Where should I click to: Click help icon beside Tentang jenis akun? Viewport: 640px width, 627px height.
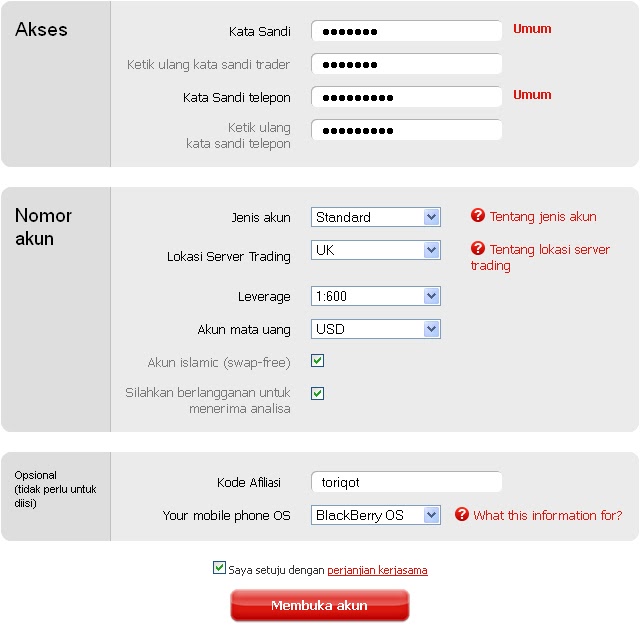pyautogui.click(x=478, y=215)
